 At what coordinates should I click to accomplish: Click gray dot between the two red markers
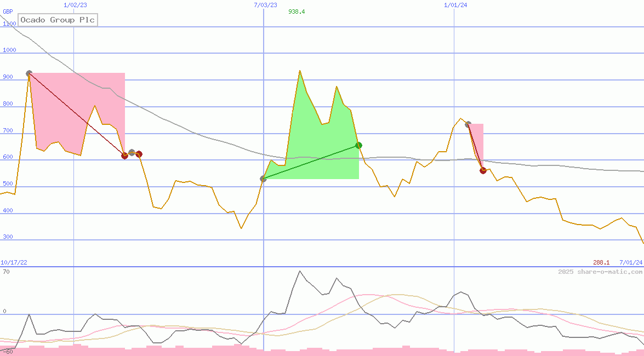point(132,152)
